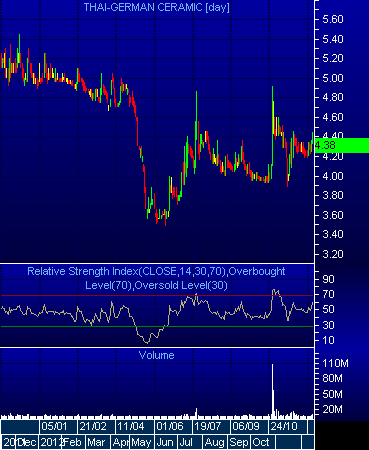This screenshot has height=450, width=369.
Task: Click the Aug month label
Action: tap(215, 442)
